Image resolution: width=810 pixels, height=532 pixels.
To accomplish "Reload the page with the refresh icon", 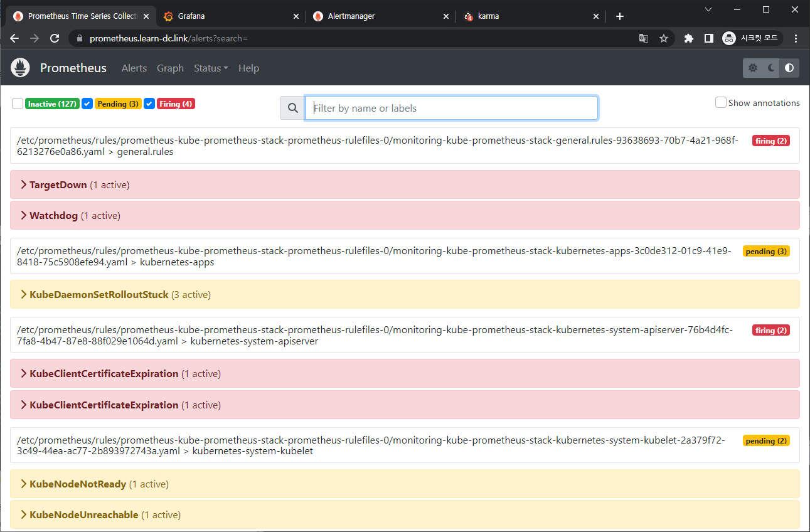I will [55, 38].
